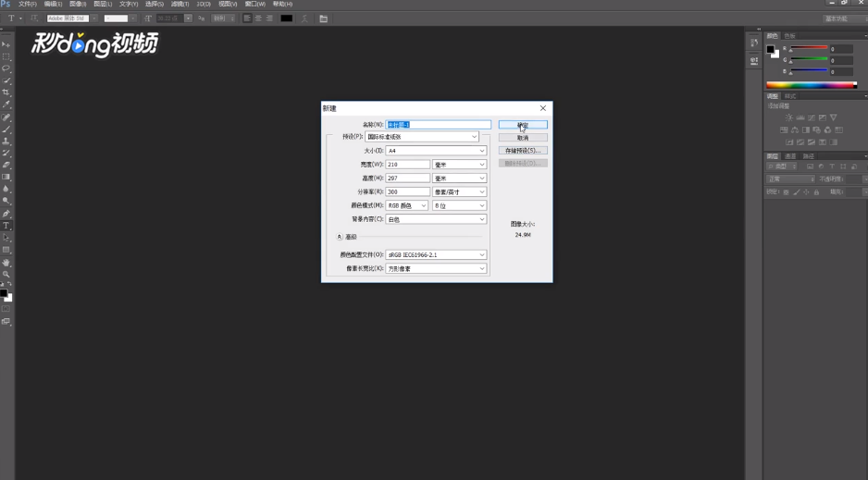
Task: Open the bit depth 8-bit dropdown
Action: click(x=460, y=205)
